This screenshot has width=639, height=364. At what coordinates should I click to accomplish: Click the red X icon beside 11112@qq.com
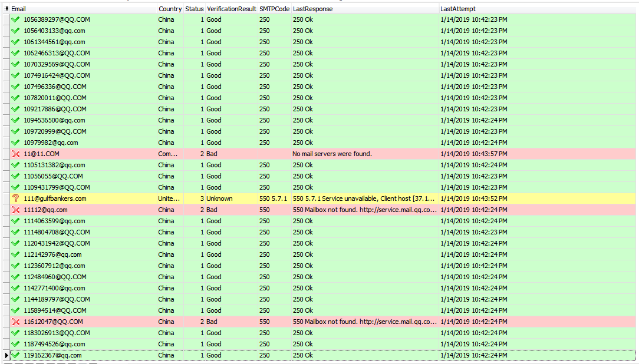(15, 210)
